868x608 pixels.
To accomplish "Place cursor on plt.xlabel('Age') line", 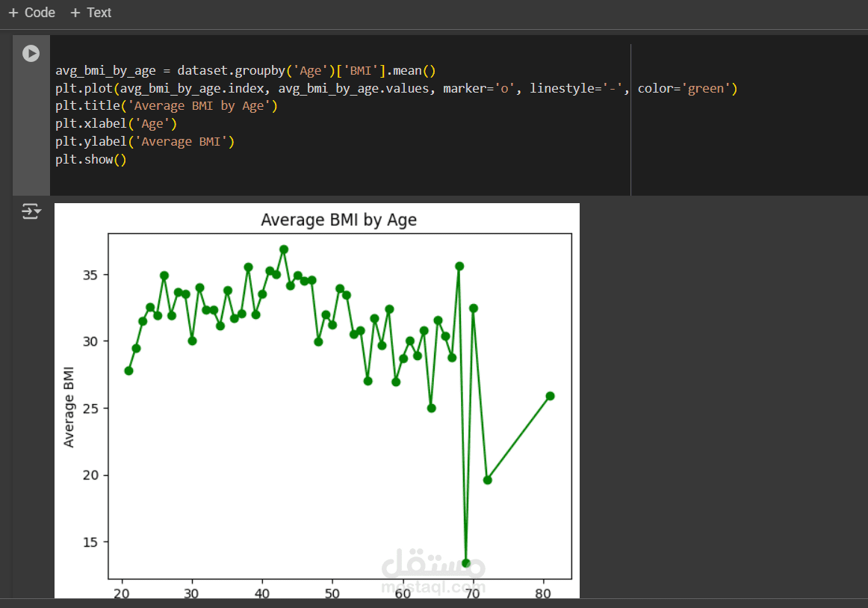I will (x=116, y=123).
